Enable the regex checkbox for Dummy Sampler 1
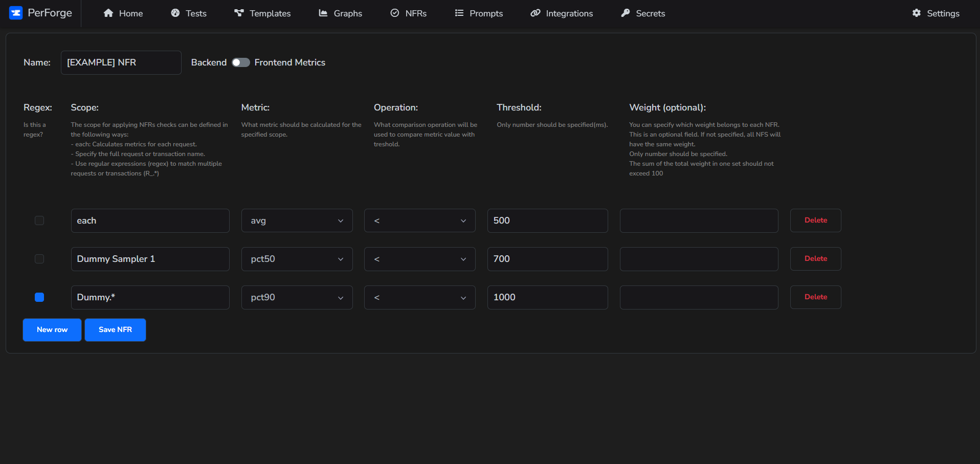The image size is (980, 464). pos(39,259)
